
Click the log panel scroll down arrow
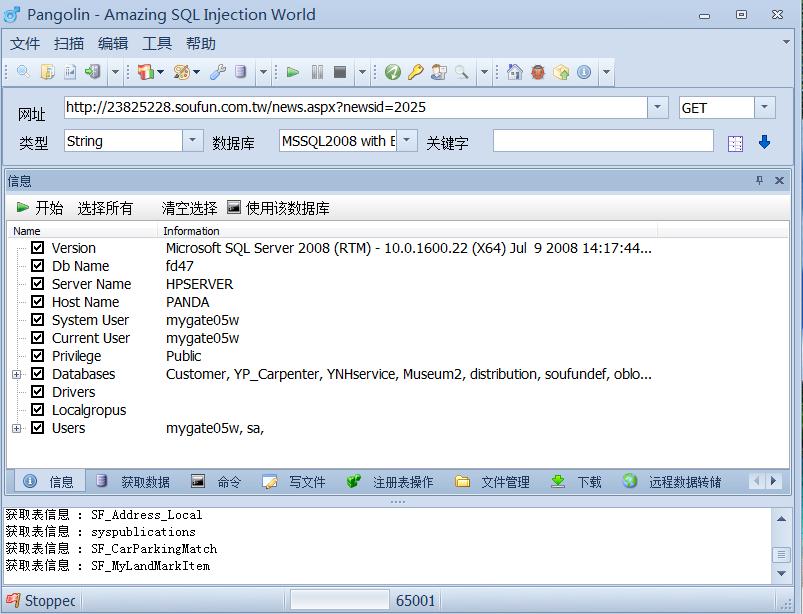pos(781,573)
